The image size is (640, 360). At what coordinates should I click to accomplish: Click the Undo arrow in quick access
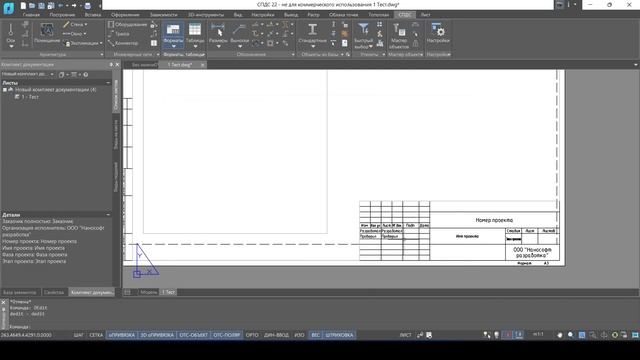[x=61, y=6]
